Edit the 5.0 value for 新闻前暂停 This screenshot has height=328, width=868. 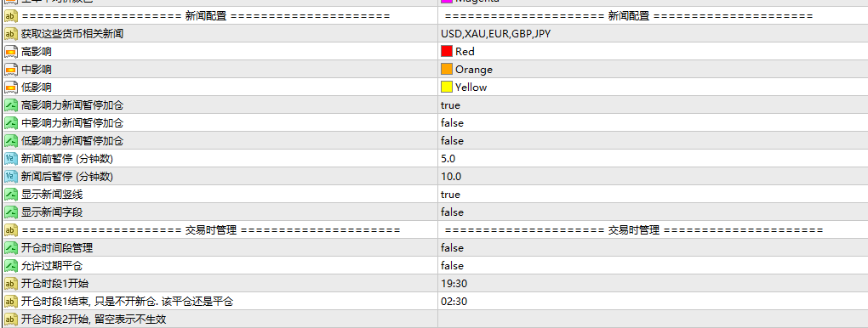(x=448, y=159)
